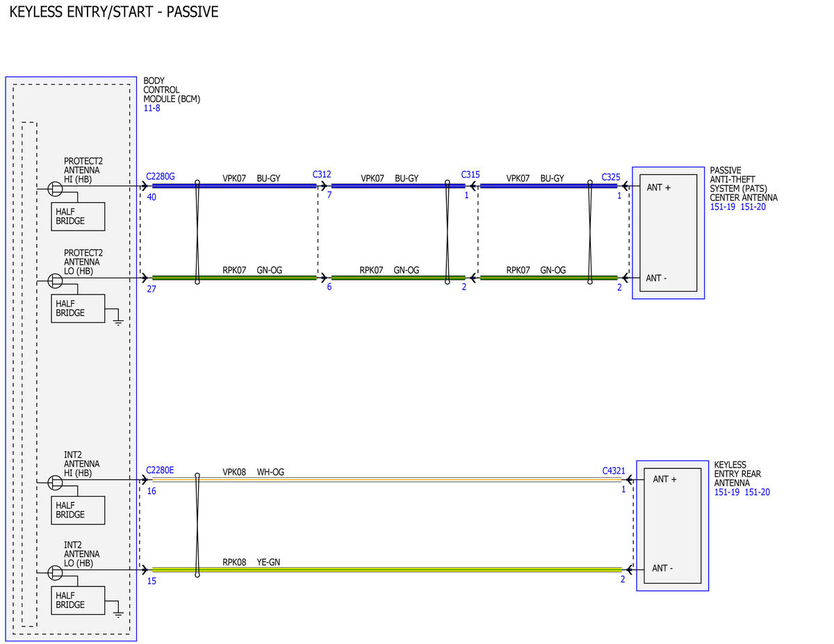Click the 'BODY CONTROL MODULE (BCM)' label
This screenshot has height=644, width=834.
[172, 90]
